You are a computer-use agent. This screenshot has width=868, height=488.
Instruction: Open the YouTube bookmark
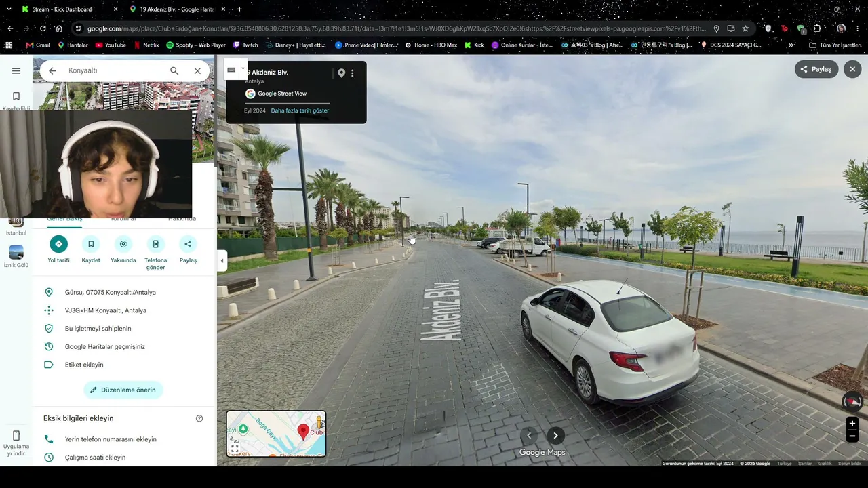(111, 45)
